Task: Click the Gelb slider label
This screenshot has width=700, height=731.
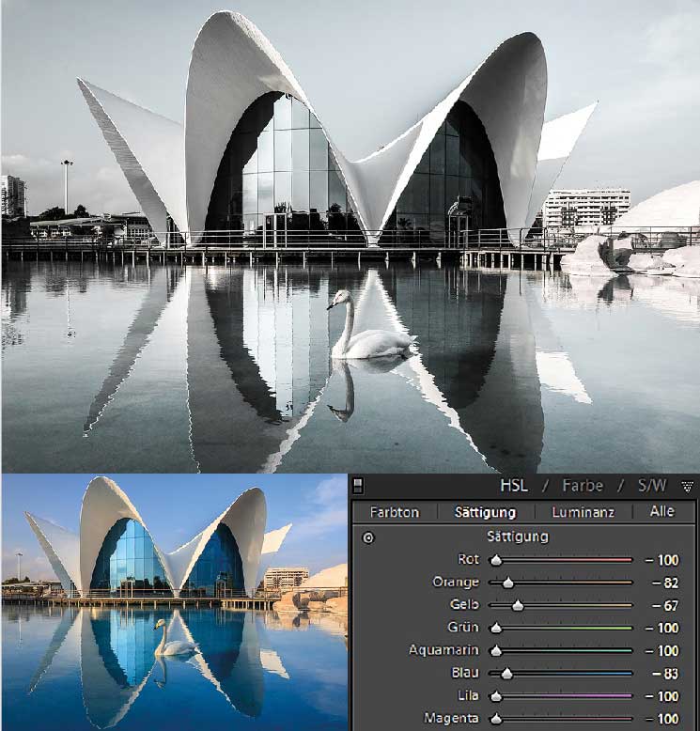Action: click(x=464, y=604)
